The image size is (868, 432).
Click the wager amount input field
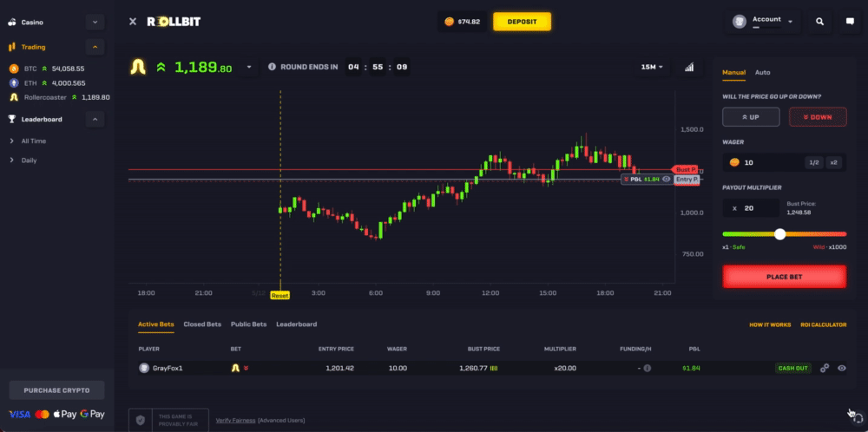point(785,162)
